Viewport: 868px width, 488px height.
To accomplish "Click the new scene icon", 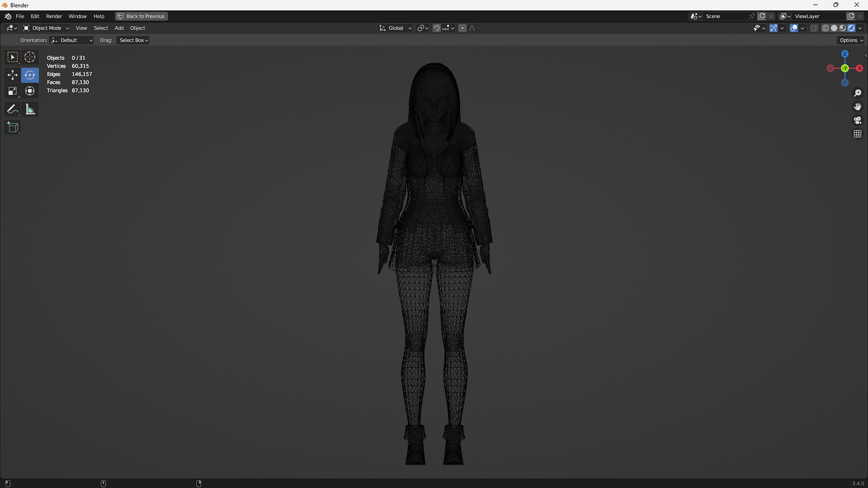I will pos(762,16).
